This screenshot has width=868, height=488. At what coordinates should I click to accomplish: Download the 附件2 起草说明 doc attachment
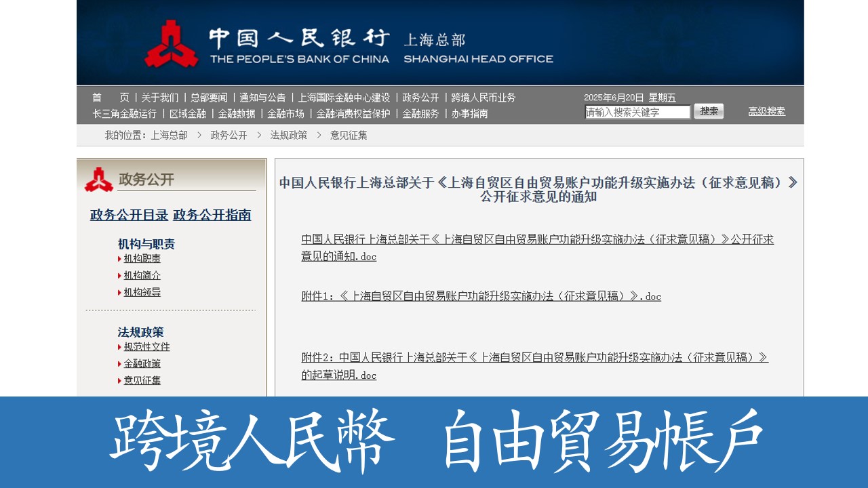point(534,358)
